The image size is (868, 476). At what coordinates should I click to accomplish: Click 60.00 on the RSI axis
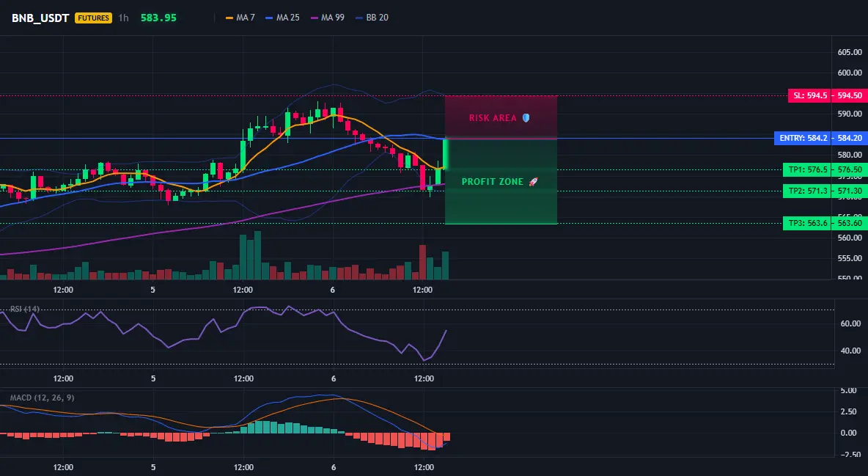tap(850, 323)
